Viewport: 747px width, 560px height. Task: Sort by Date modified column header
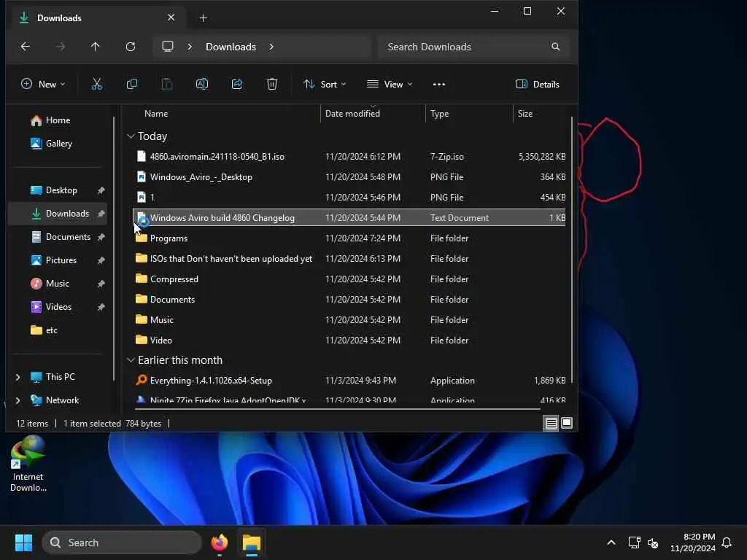point(352,114)
